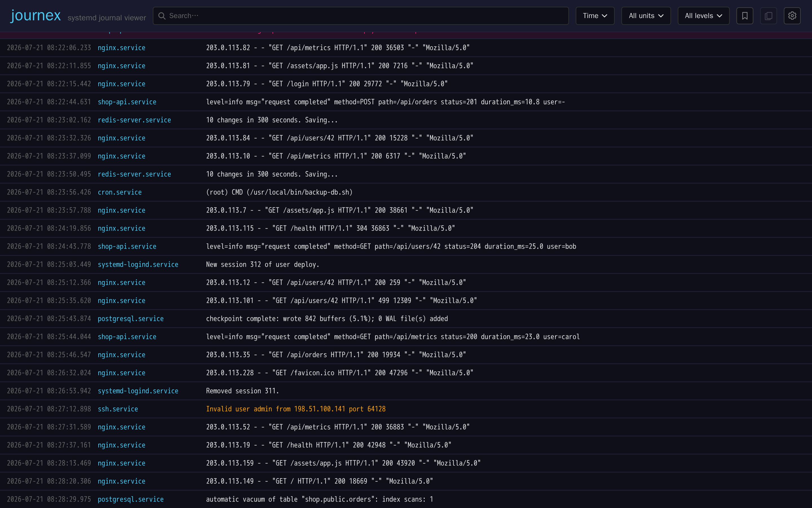Open the Time dropdown
This screenshot has height=508, width=812.
click(x=595, y=16)
